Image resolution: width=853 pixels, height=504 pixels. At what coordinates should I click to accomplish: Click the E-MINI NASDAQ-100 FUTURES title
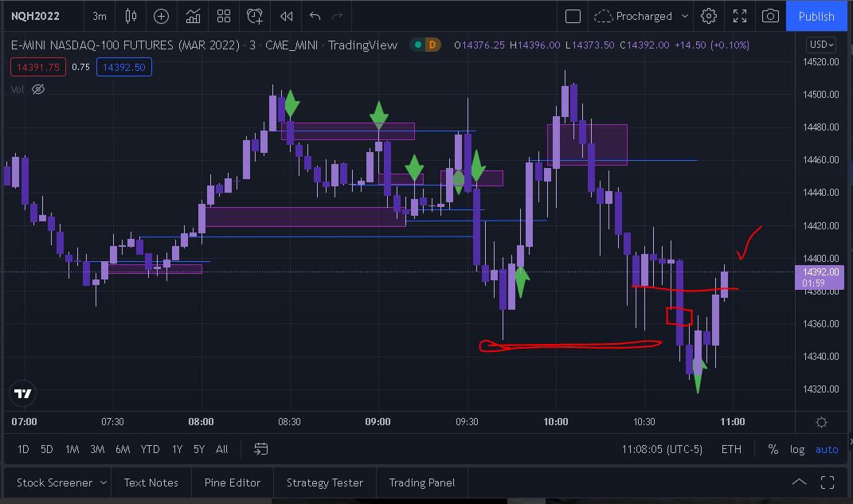pyautogui.click(x=125, y=45)
